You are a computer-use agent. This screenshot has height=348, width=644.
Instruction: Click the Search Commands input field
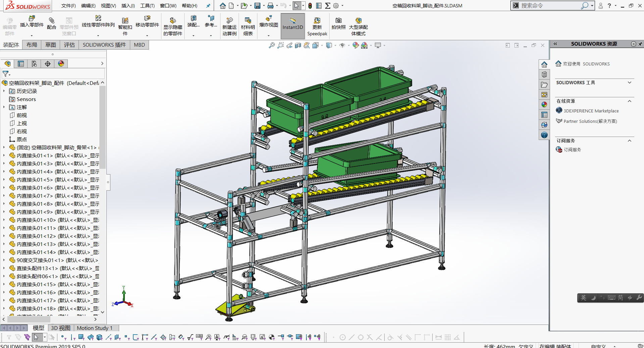coord(550,6)
